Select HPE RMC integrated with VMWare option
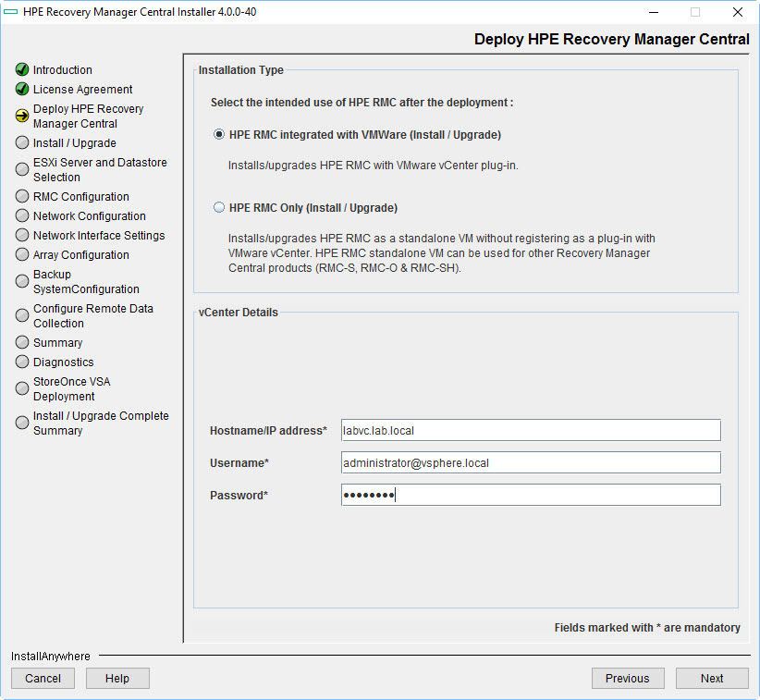 click(218, 134)
